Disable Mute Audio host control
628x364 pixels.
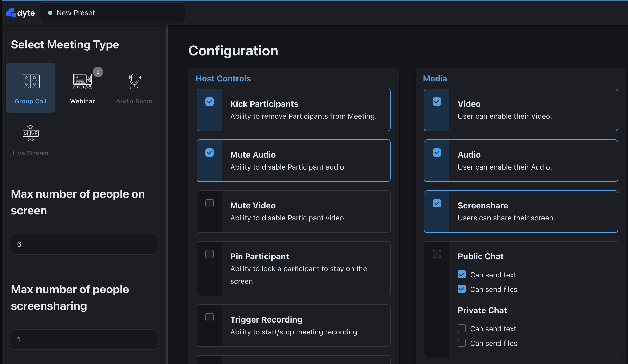pyautogui.click(x=210, y=152)
